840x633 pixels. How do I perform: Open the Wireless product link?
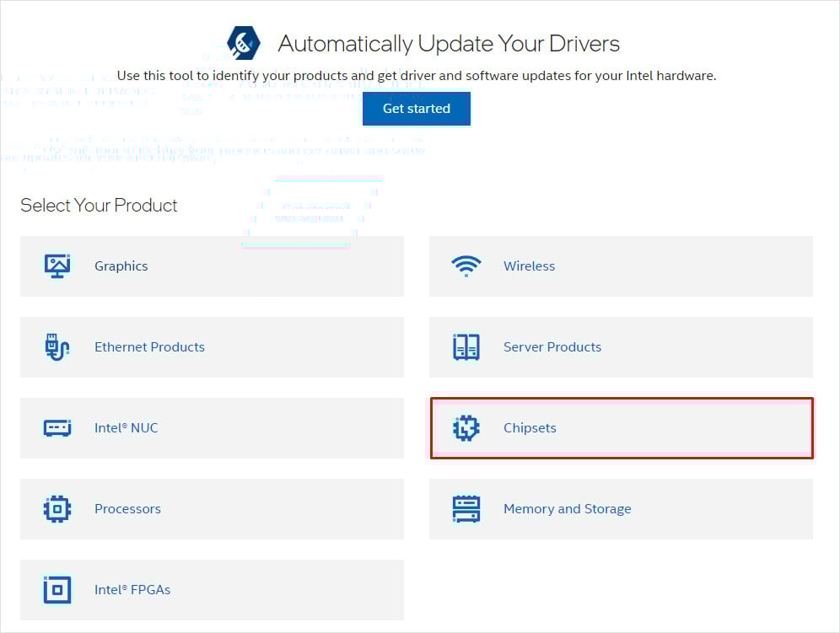point(529,266)
